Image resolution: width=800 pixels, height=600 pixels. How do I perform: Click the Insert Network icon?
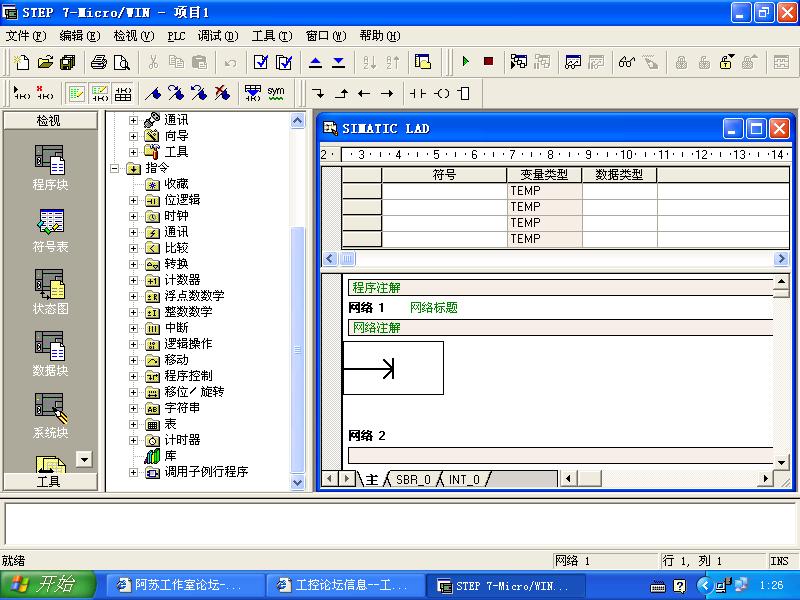(x=21, y=93)
